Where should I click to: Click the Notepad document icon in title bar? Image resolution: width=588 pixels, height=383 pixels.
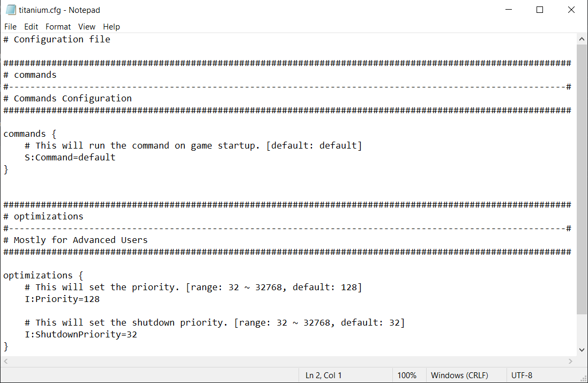pos(10,10)
